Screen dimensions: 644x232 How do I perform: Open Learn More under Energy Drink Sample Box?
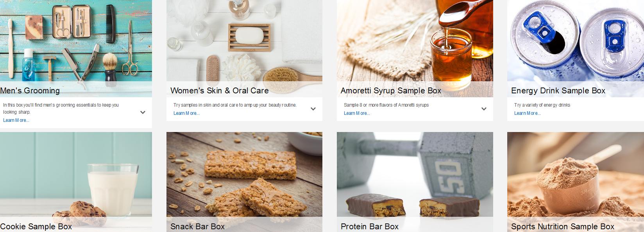click(x=527, y=113)
